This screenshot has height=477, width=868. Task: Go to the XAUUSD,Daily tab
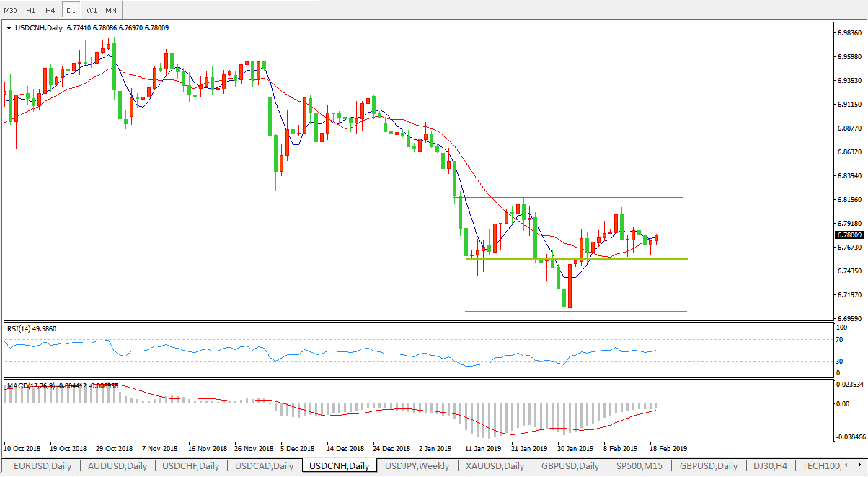[495, 466]
